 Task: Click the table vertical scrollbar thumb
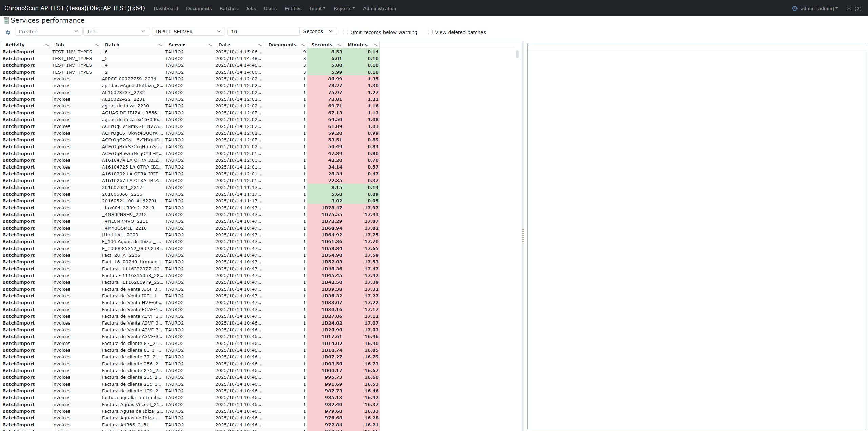[x=517, y=54]
